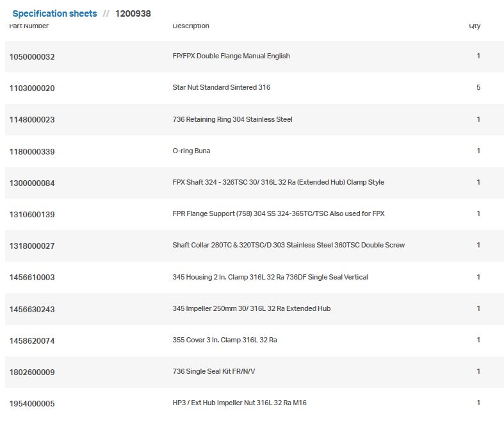Image resolution: width=504 pixels, height=443 pixels.
Task: Click quantity 5 for Star Nut
Action: point(478,87)
